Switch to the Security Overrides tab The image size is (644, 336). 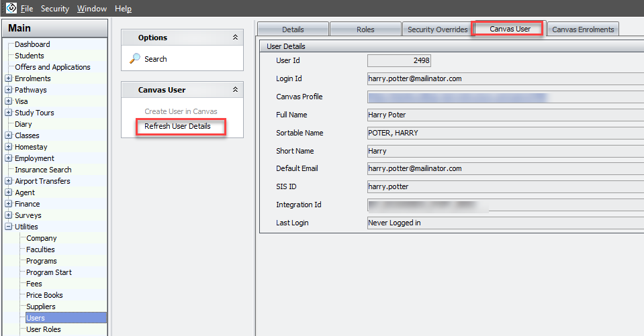tap(437, 30)
